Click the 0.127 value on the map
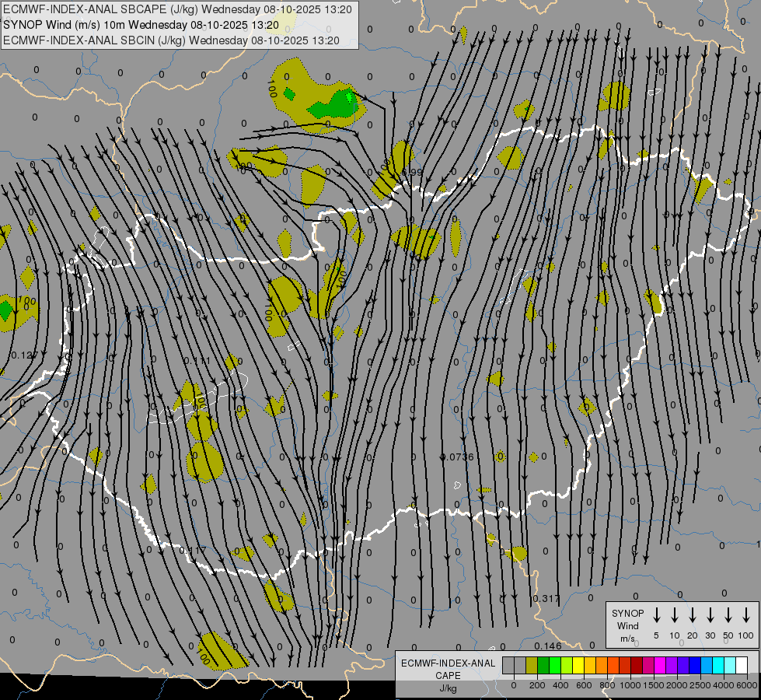Viewport: 761px width, 700px height. point(24,355)
